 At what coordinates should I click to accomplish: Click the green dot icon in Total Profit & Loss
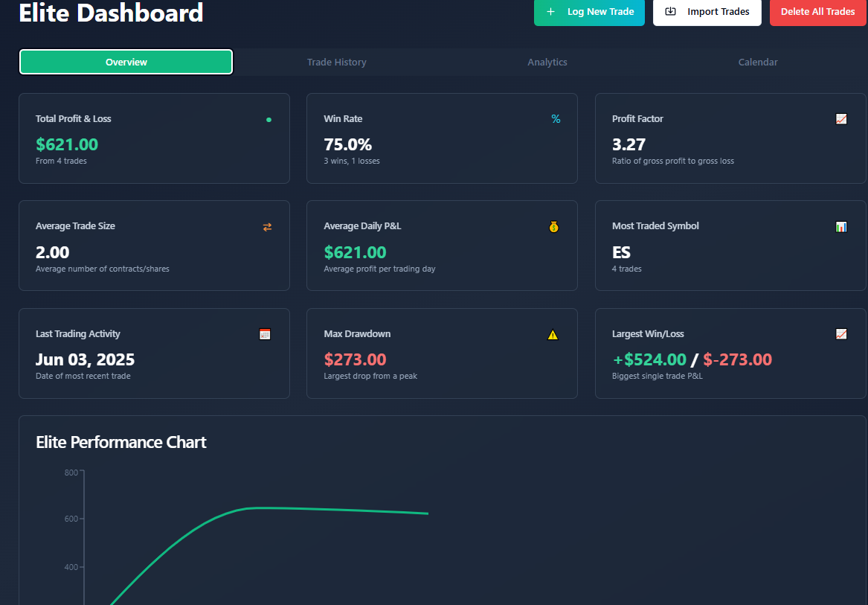[269, 120]
